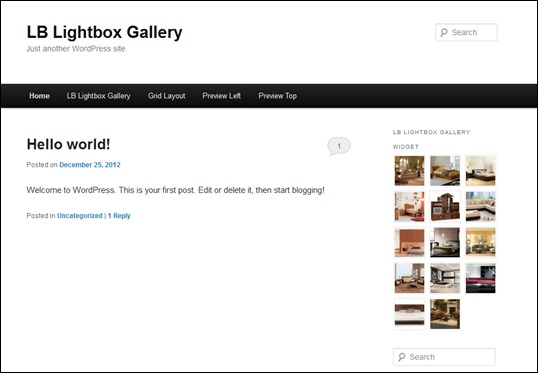Open the Home menu item
Image resolution: width=538 pixels, height=373 pixels.
[39, 96]
